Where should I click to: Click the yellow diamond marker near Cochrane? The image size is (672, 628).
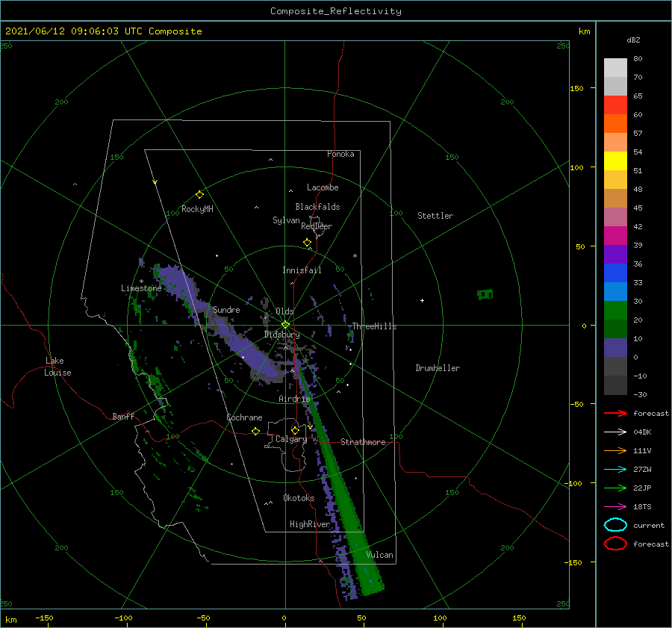click(x=256, y=431)
